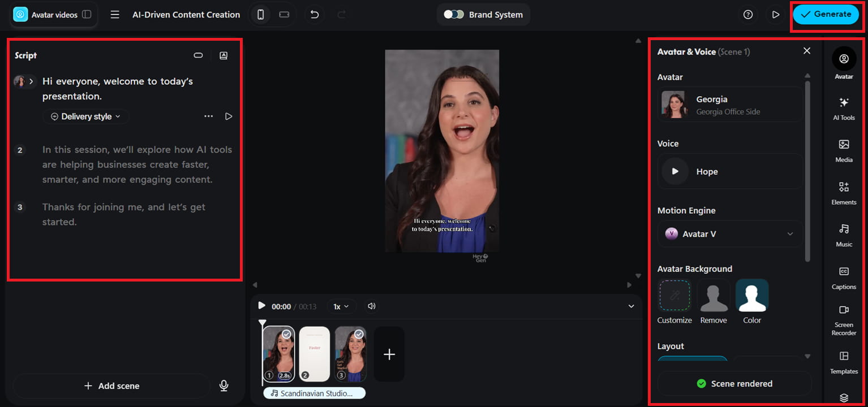
Task: Open the Screen Recorder sidebar tab
Action: [844, 321]
